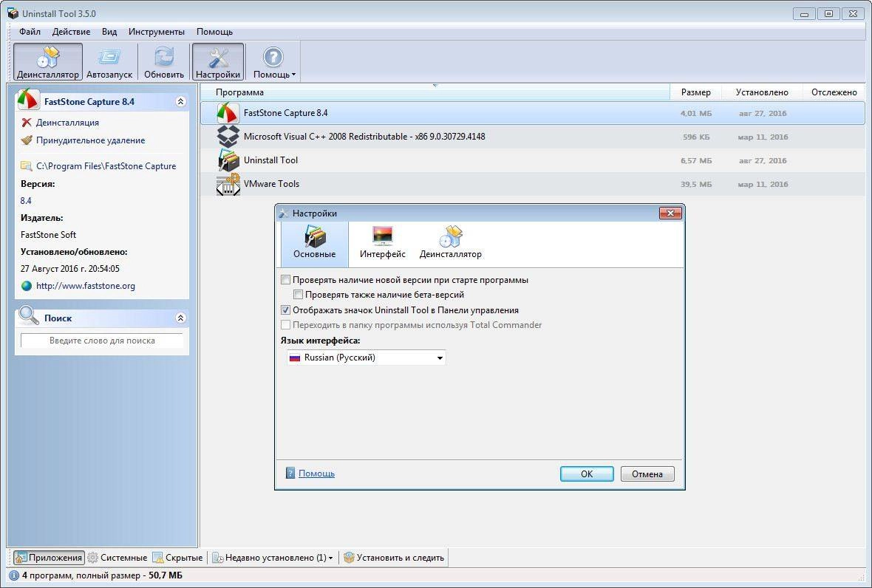Select the Uninstall Tool list row

(532, 160)
